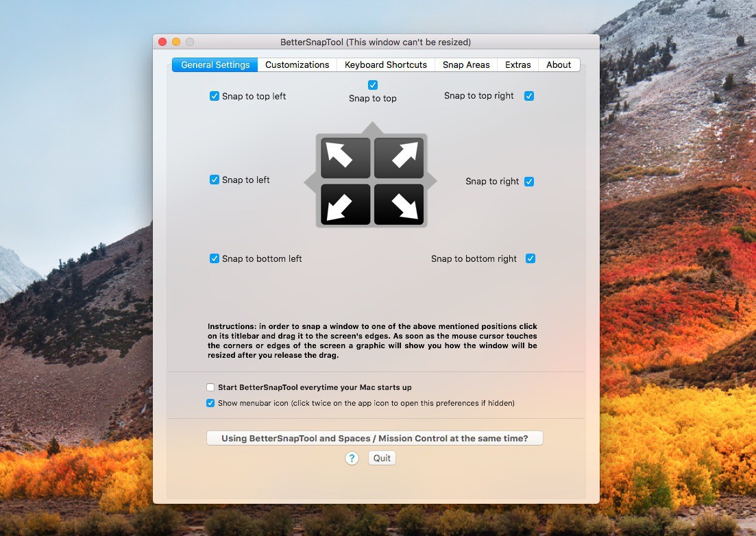The image size is (756, 536).
Task: Click the top-right arrow snap icon
Action: pyautogui.click(x=399, y=158)
